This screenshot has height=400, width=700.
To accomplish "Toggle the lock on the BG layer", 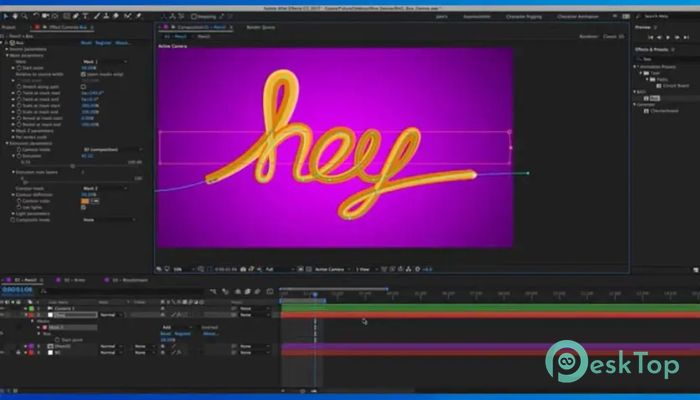I will 18,352.
